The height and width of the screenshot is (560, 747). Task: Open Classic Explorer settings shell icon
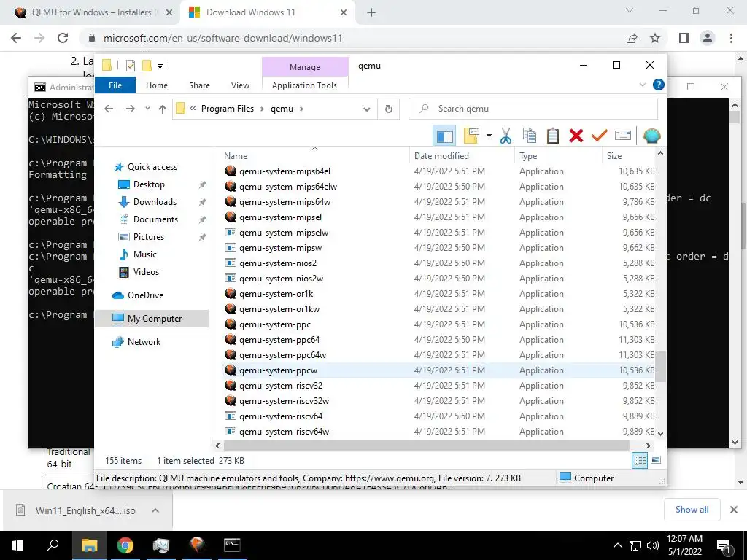[651, 136]
